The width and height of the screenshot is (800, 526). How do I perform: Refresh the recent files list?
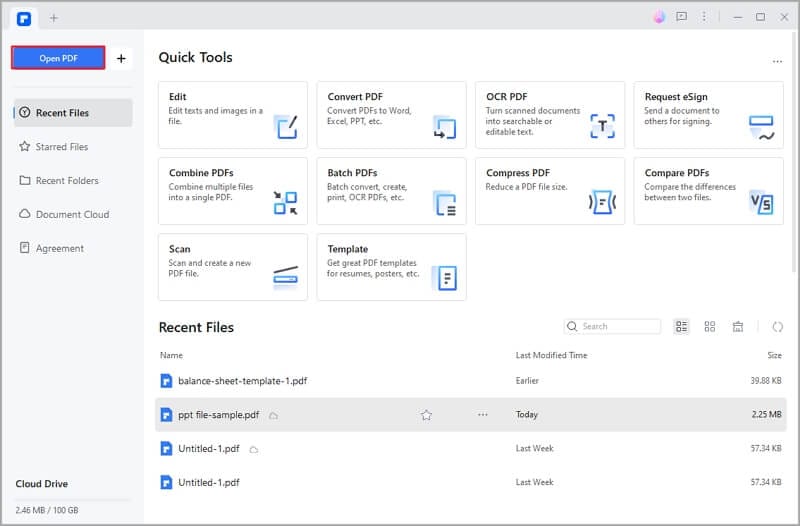pos(777,327)
